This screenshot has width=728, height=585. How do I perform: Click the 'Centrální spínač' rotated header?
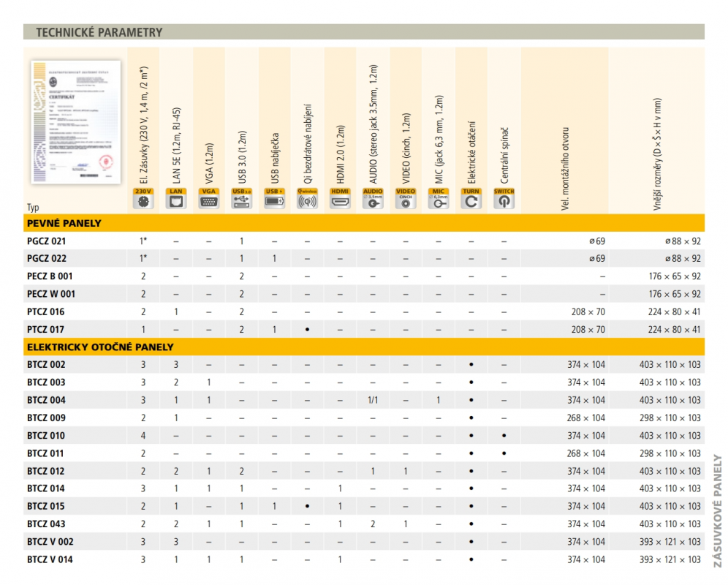click(x=504, y=156)
